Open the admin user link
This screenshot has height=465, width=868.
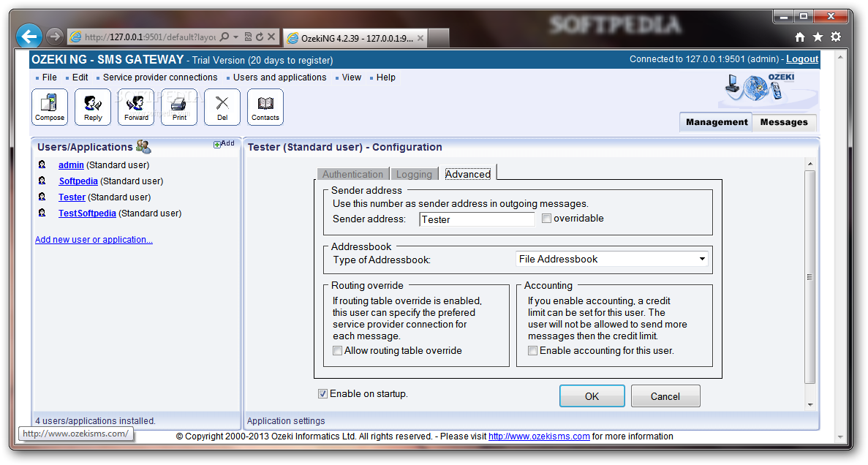[71, 165]
